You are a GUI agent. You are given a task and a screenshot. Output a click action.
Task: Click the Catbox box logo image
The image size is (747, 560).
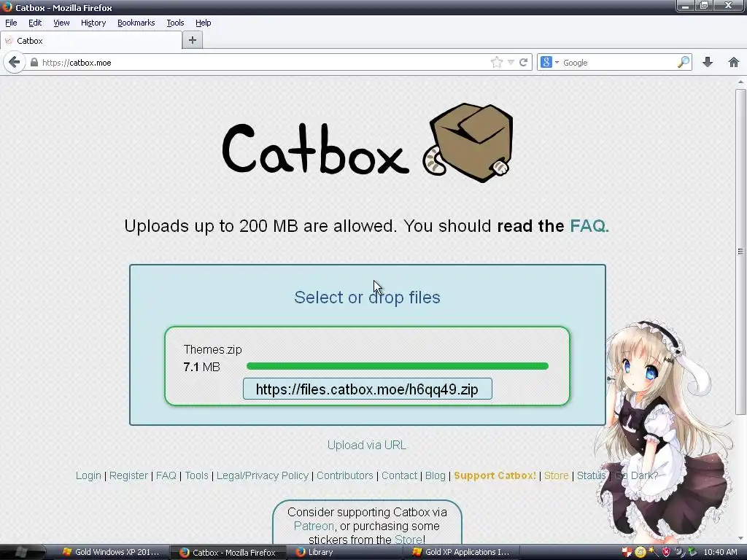pyautogui.click(x=468, y=142)
